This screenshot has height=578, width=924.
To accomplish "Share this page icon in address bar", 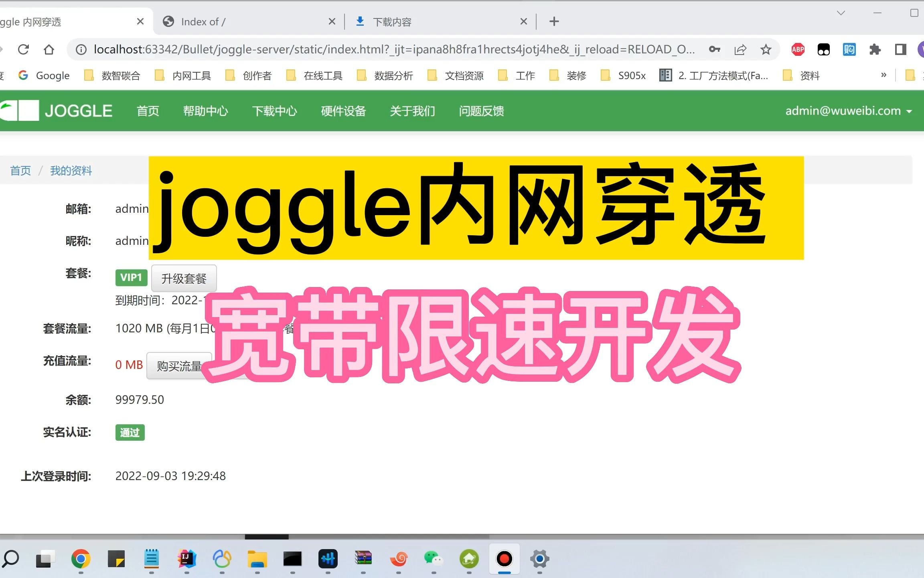I will [740, 49].
